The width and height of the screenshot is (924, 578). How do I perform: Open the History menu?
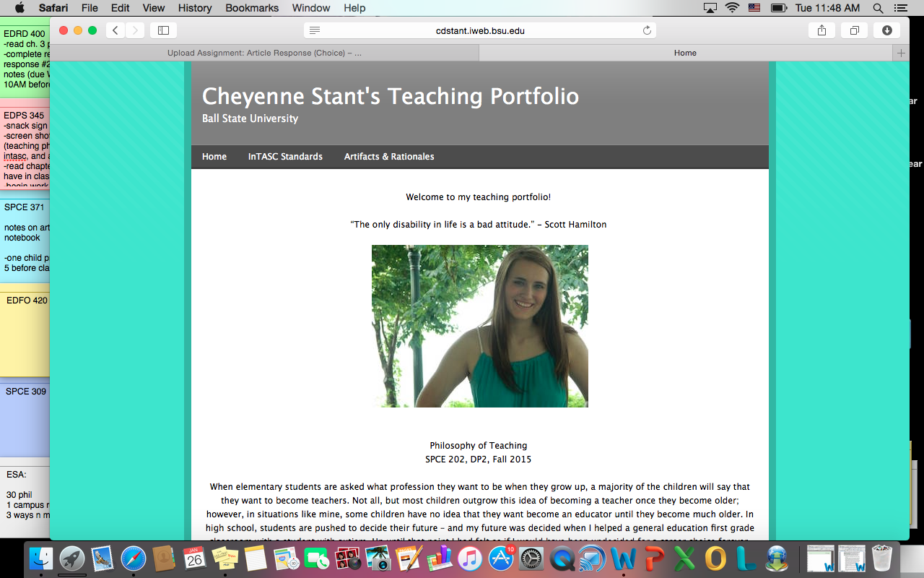pos(195,8)
